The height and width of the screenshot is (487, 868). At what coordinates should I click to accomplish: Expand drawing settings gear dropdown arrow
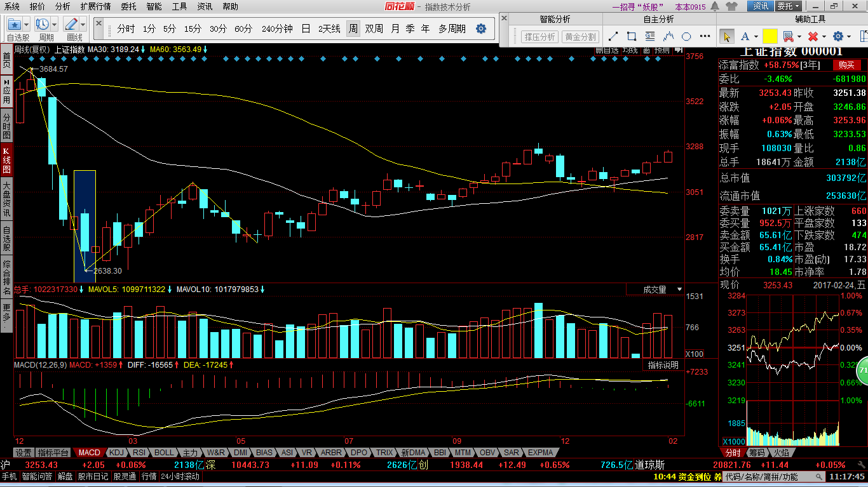[x=850, y=37]
